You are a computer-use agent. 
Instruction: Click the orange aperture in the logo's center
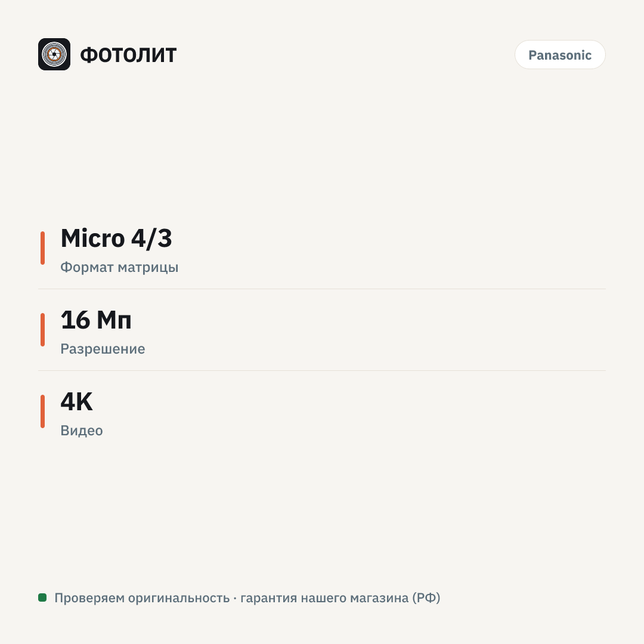pos(54,54)
